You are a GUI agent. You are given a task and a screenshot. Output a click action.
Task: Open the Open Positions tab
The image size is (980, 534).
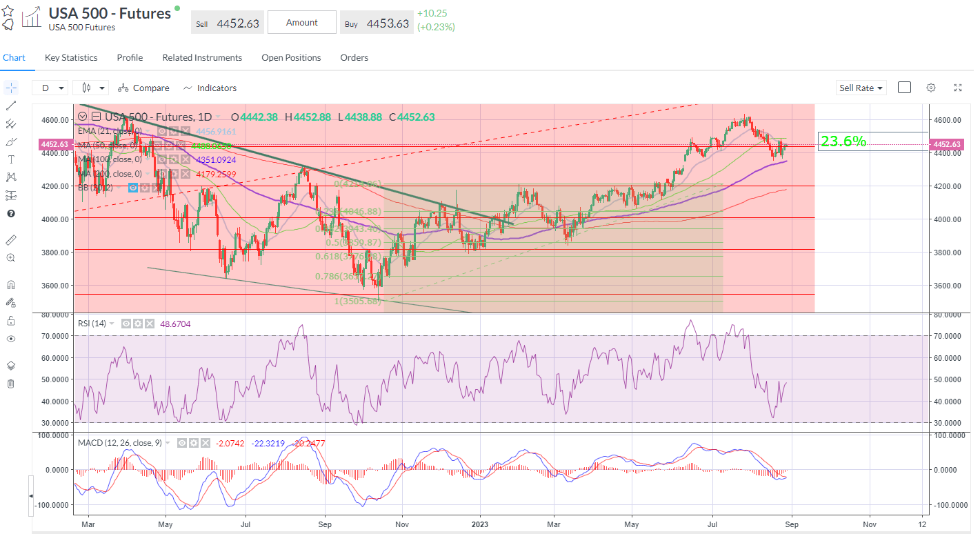click(x=291, y=58)
